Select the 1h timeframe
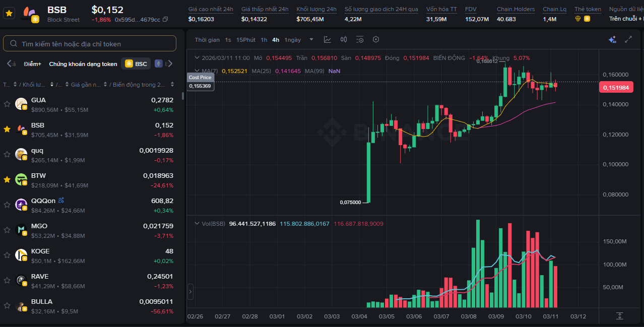The image size is (644, 327). [264, 40]
